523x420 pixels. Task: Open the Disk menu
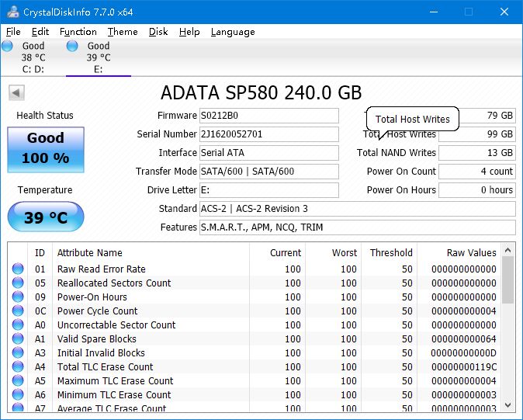point(158,32)
